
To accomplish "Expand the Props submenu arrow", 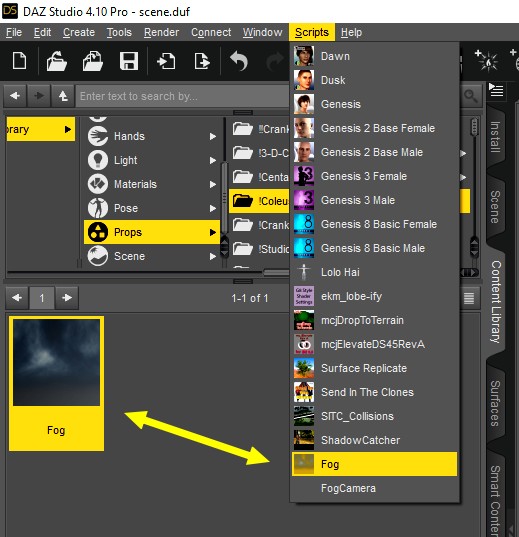I will coord(213,232).
